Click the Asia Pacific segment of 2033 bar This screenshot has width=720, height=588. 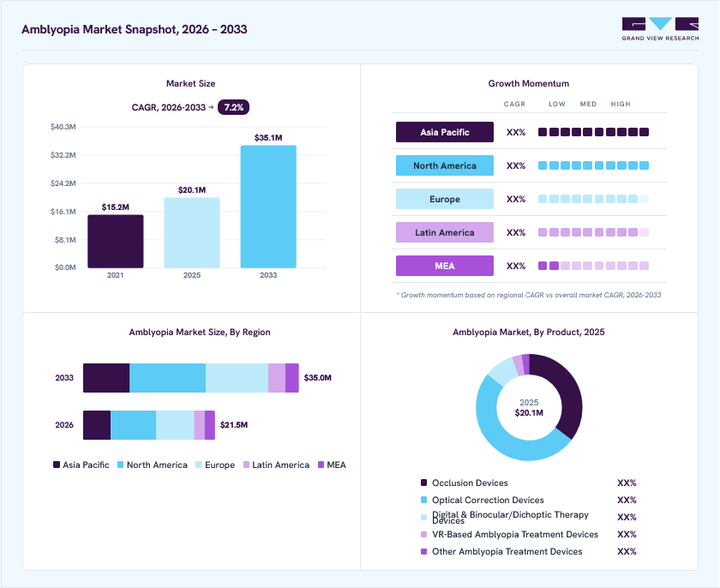click(106, 378)
